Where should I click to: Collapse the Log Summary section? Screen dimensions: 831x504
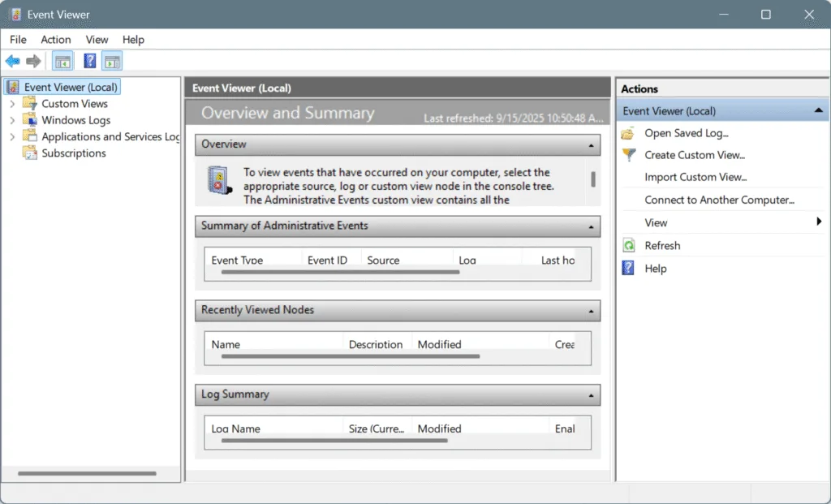591,394
